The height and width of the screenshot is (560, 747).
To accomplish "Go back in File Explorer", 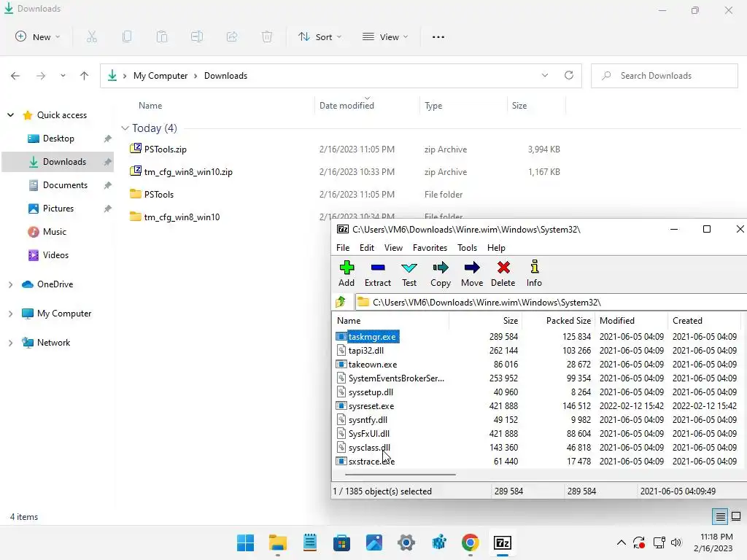I will point(15,76).
